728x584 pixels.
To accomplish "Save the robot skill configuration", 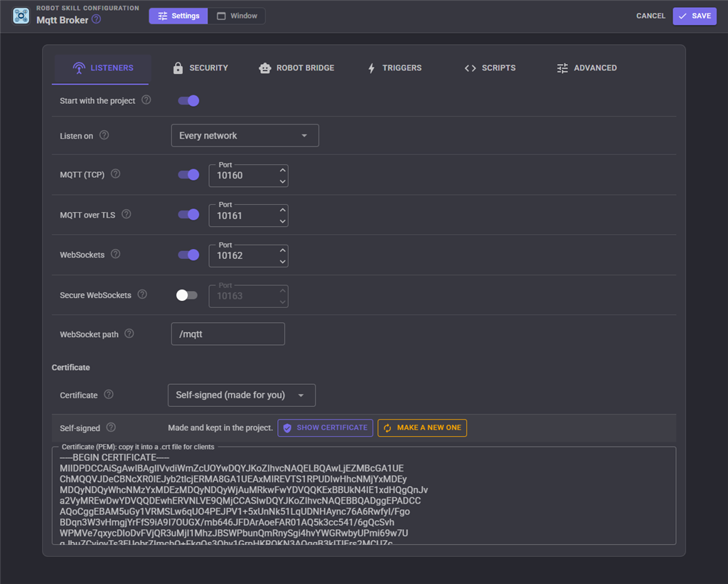I will [695, 16].
